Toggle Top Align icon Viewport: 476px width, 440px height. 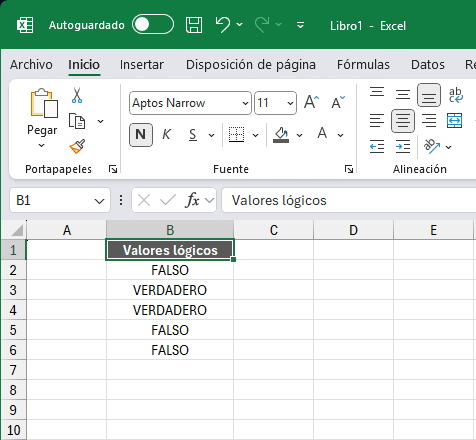pos(377,93)
